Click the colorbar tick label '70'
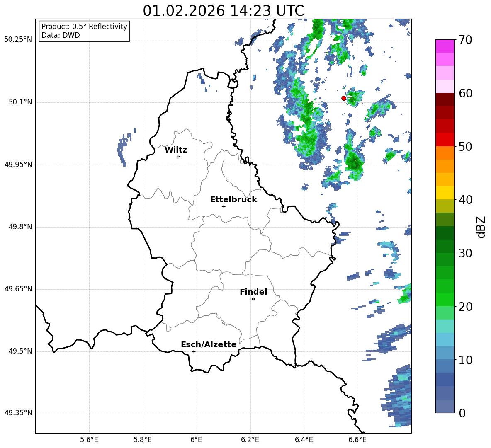This screenshot has width=491, height=448. tap(465, 40)
